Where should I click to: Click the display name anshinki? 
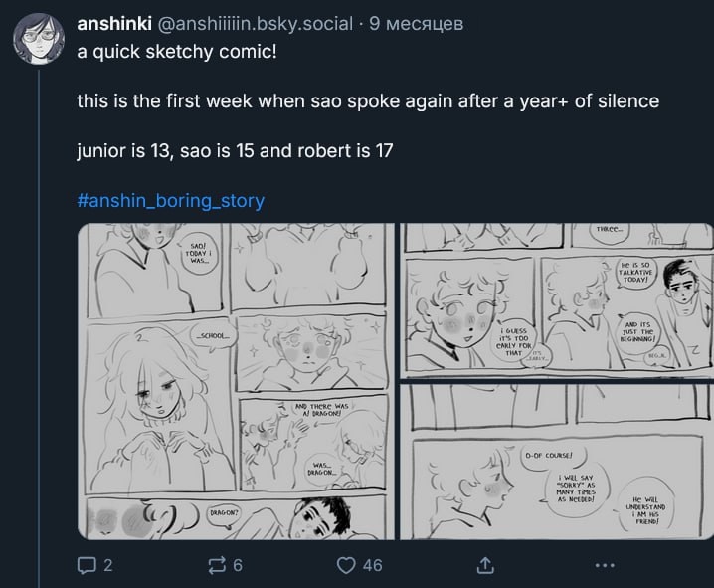114,23
